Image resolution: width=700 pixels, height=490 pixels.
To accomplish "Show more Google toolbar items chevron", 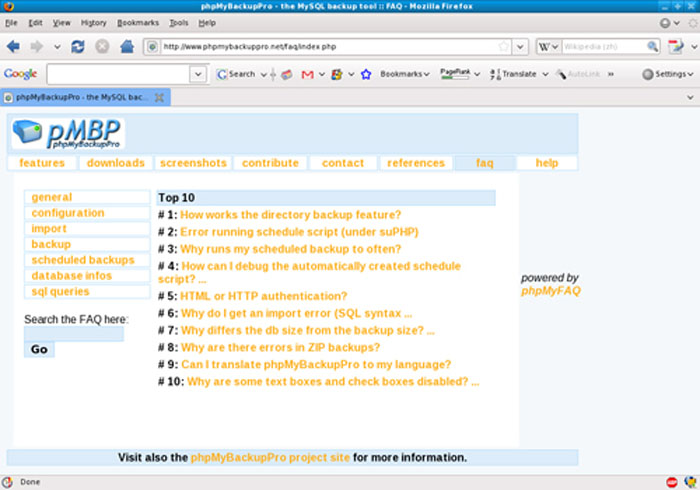I will point(611,74).
